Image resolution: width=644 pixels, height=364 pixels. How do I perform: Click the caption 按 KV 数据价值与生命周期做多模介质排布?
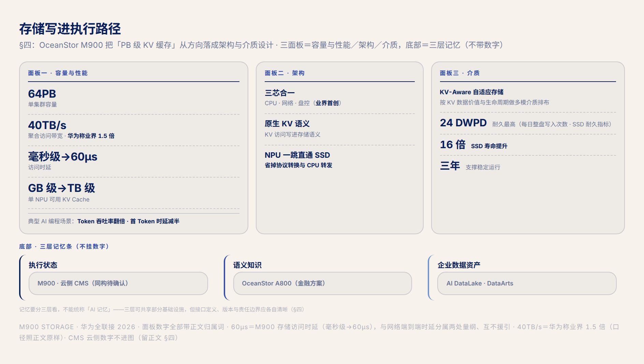(x=494, y=102)
